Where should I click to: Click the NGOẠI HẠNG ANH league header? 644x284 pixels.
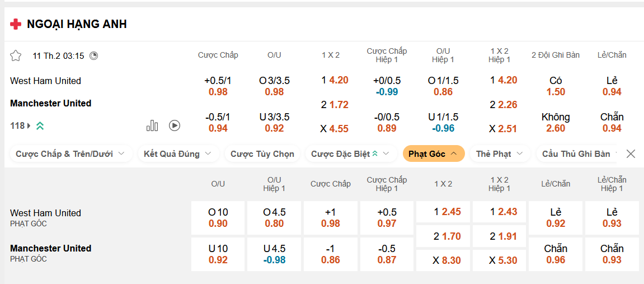point(77,24)
